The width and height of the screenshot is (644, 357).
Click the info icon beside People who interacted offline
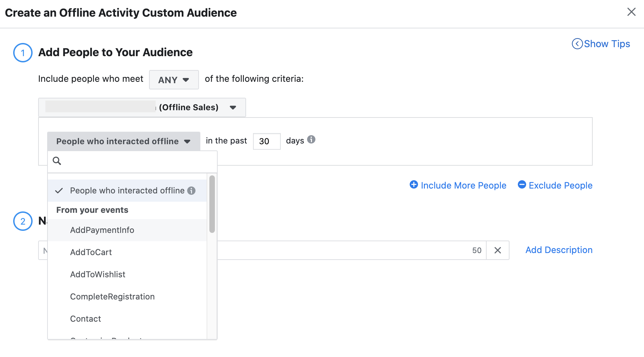click(191, 191)
